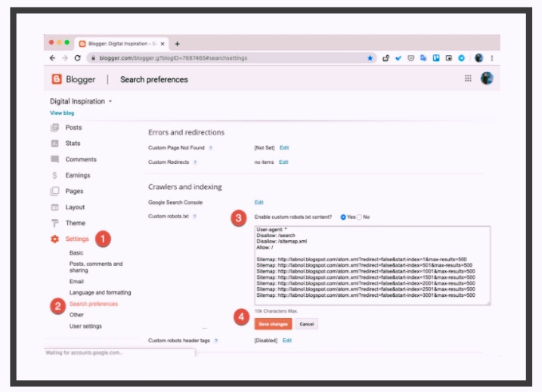Screen dimensions: 542x392
Task: Click help icon beside Custom robots header tags
Action: pos(216,341)
